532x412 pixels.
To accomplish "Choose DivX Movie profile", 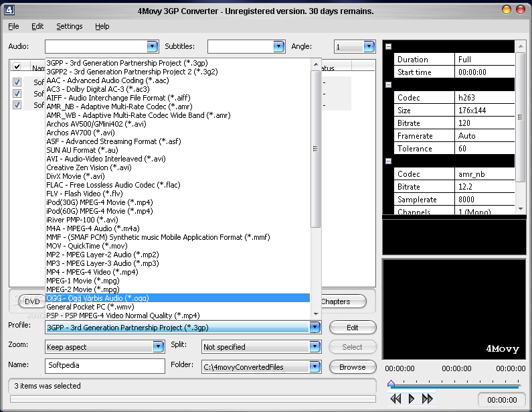I will pos(177,176).
